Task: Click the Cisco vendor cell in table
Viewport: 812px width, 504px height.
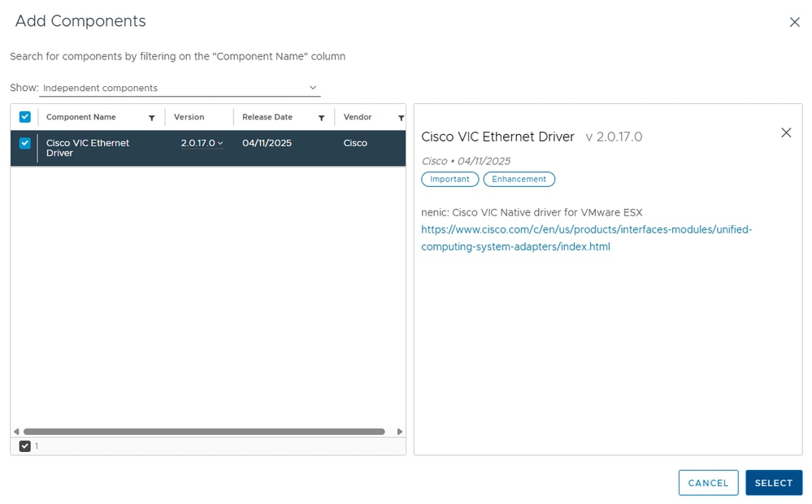Action: [x=355, y=143]
